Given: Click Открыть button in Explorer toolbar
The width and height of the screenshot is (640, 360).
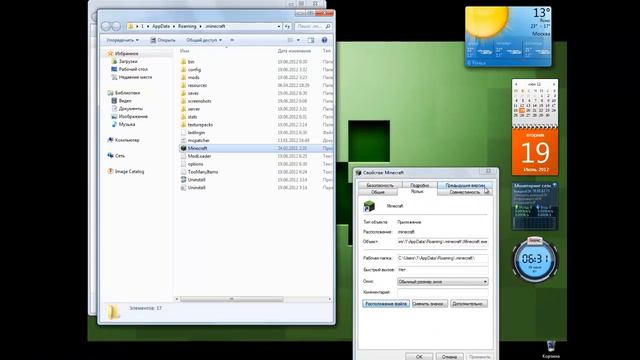Looking at the screenshot, I should [163, 40].
